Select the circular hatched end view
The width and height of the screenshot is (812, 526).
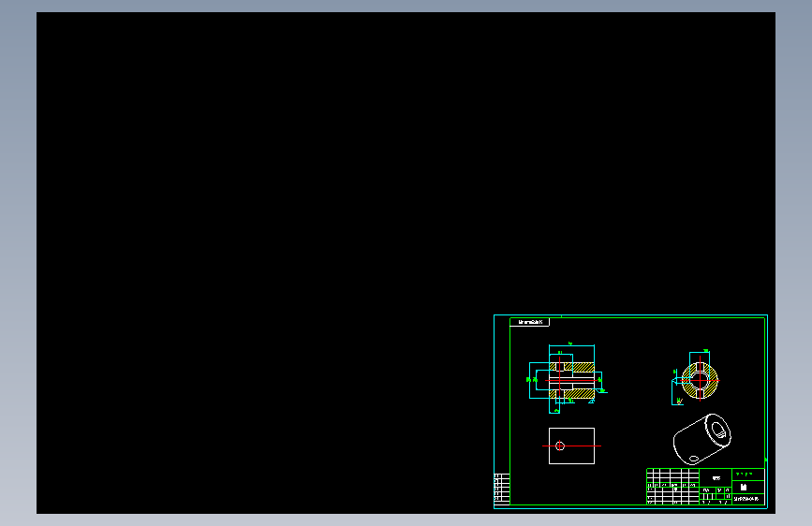pyautogui.click(x=699, y=380)
